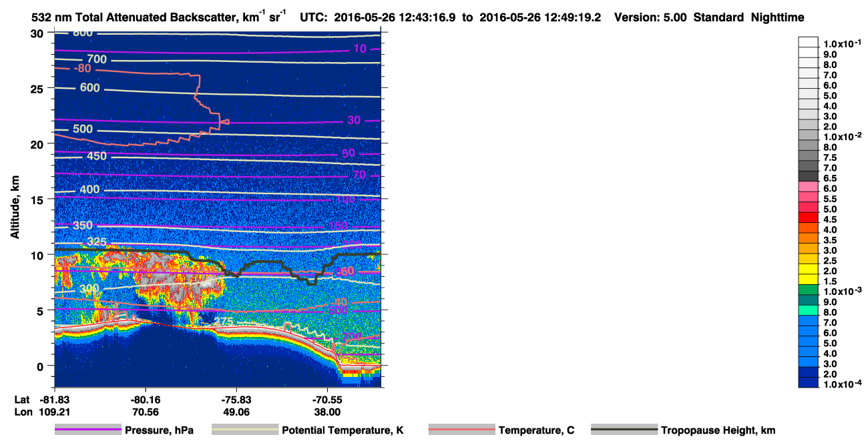Click the altitude tick label 20
The image size is (868, 445).
click(38, 144)
